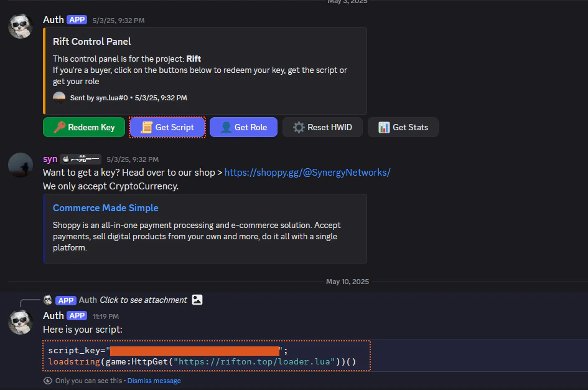Click the Rift Control Panel embed title

[92, 42]
